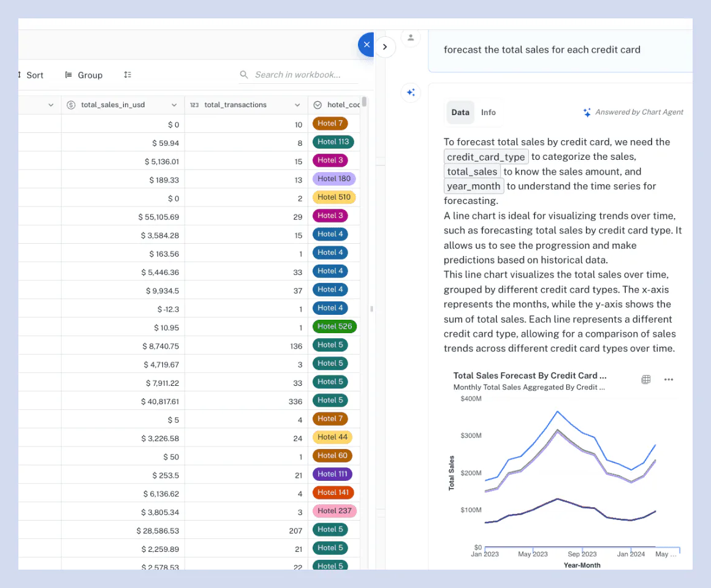Open the total_transactions column dropdown

297,105
